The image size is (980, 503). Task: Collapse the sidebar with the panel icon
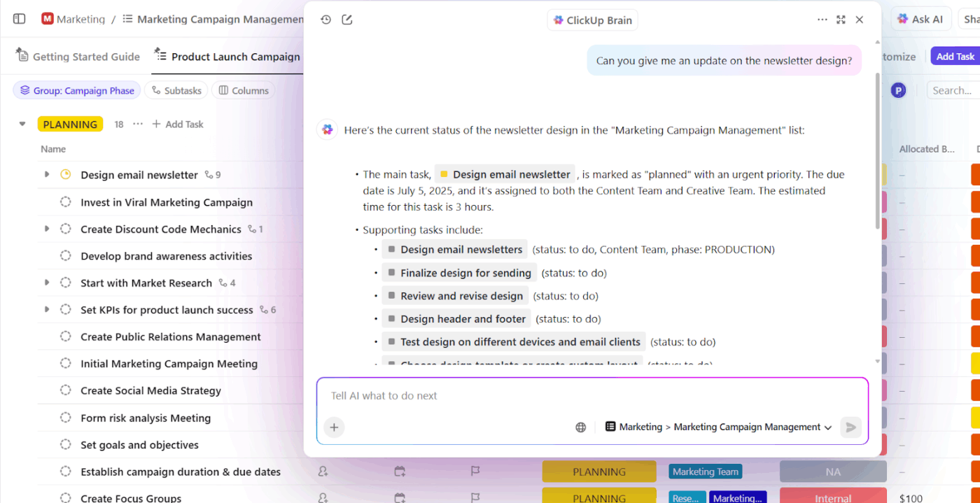pyautogui.click(x=19, y=18)
